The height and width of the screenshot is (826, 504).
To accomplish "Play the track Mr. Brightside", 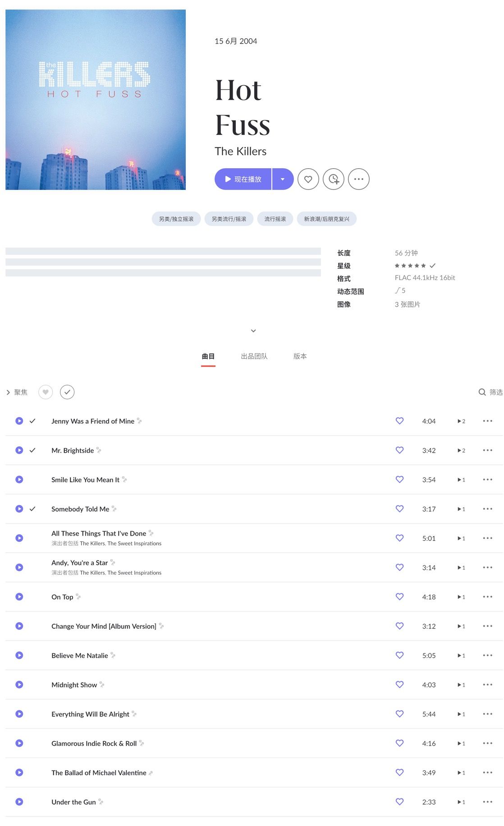I will (x=19, y=450).
